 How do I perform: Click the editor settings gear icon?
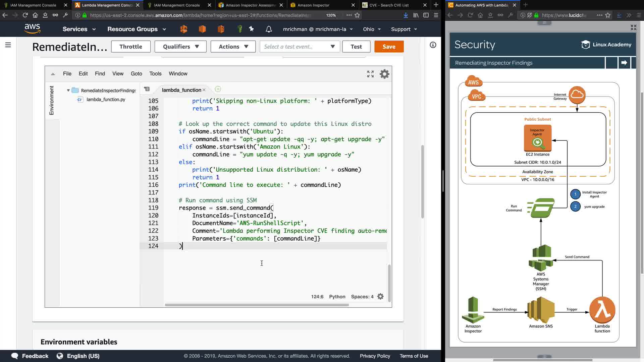pos(384,74)
